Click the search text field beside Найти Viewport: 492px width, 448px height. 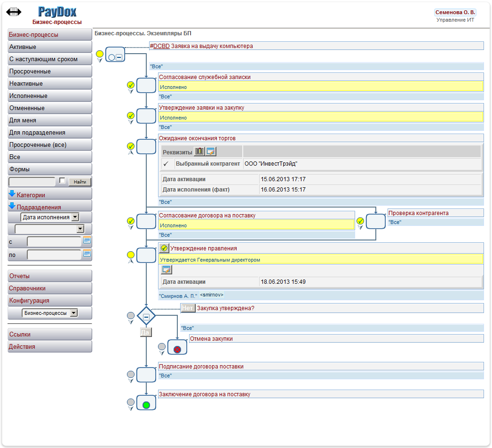[32, 182]
